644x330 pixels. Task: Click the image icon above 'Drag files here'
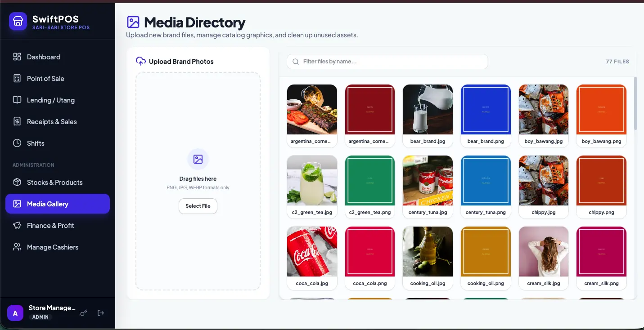(x=198, y=159)
